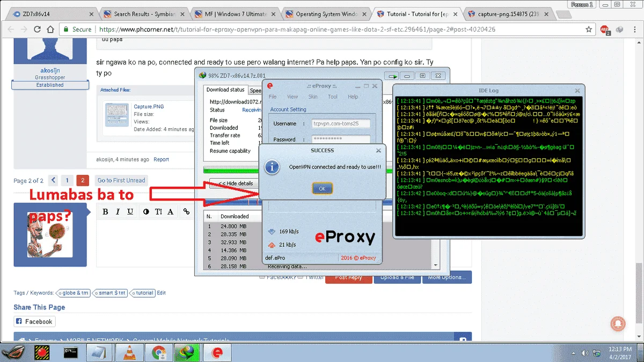Click the Username field in eProxy
Viewport: 644px width, 362px height.
tap(340, 123)
